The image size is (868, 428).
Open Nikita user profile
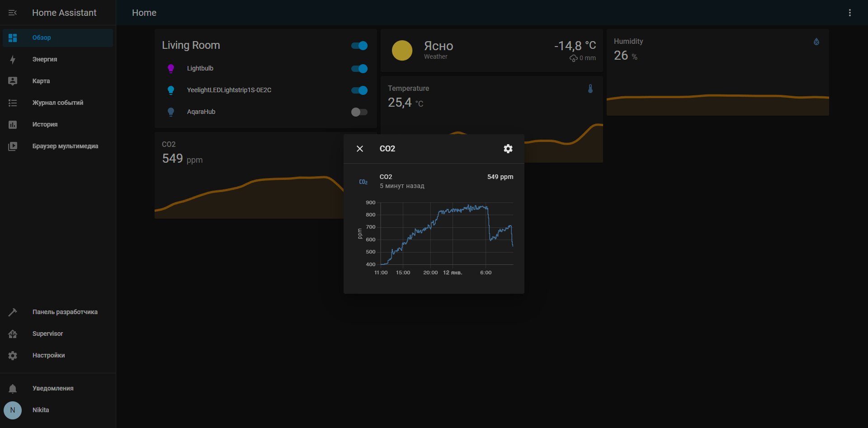(58, 410)
